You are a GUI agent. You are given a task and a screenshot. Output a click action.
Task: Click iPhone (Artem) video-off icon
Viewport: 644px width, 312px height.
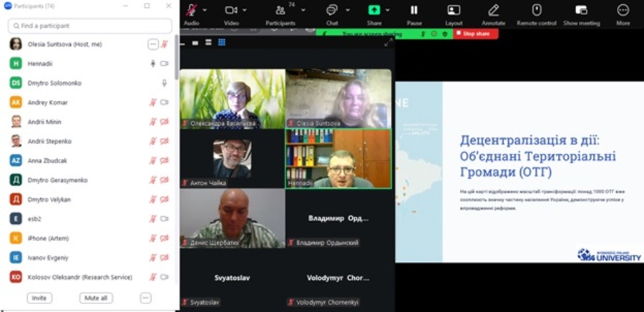tap(165, 238)
